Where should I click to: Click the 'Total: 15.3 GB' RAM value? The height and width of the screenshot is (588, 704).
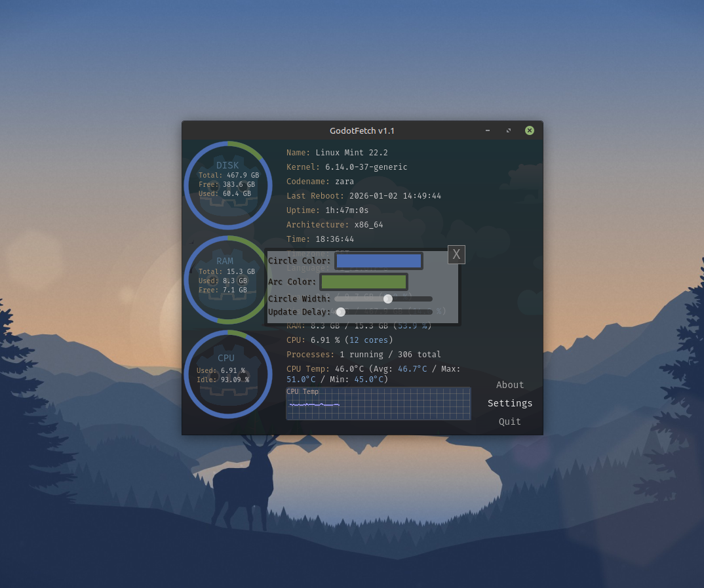point(227,271)
